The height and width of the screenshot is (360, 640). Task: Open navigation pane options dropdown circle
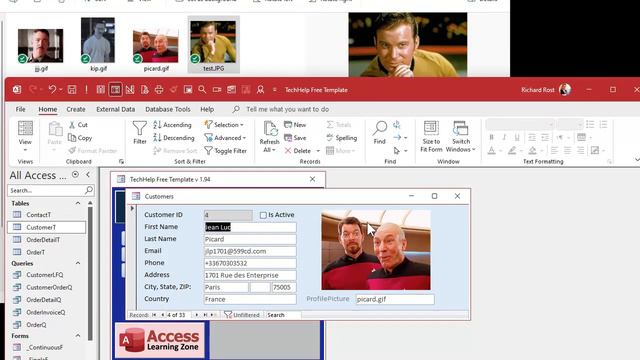coord(76,175)
